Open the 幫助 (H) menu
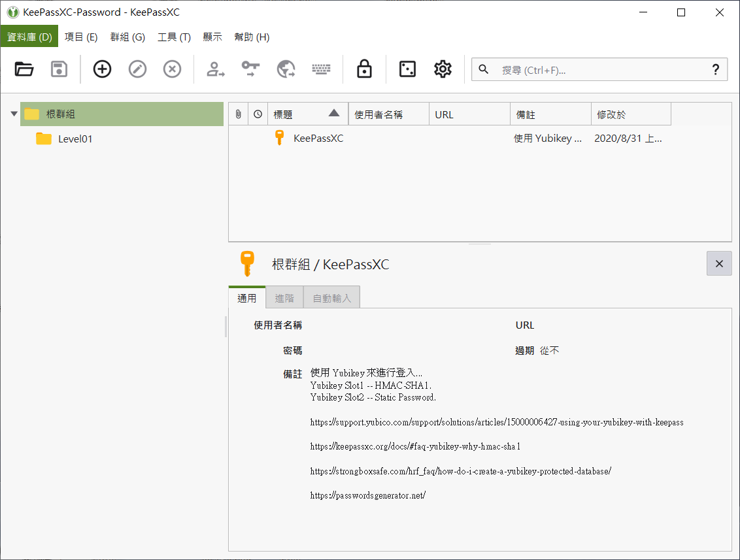The image size is (740, 560). pos(252,37)
